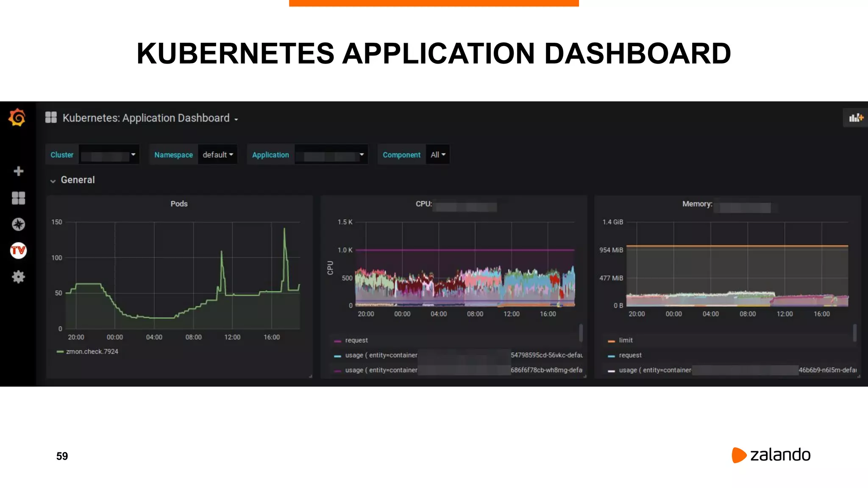Toggle usage series ending wh8mg-defa
This screenshot has height=488, width=868.
(x=464, y=370)
